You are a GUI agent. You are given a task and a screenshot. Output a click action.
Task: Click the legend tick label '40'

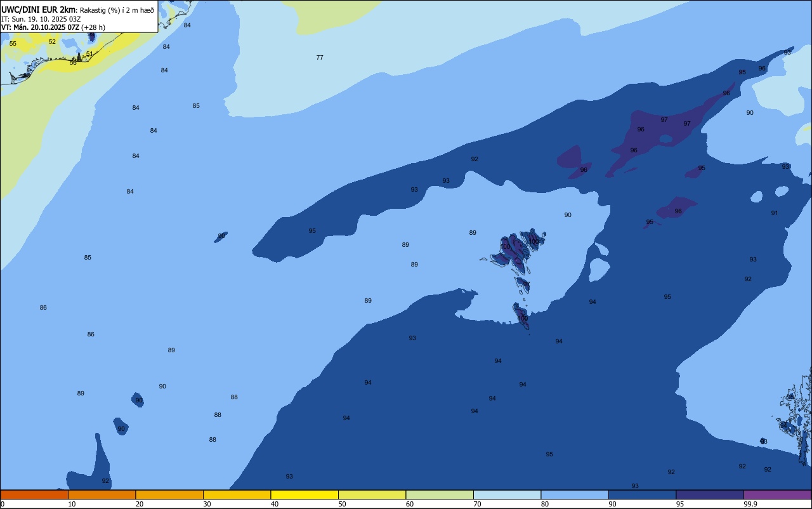point(275,504)
